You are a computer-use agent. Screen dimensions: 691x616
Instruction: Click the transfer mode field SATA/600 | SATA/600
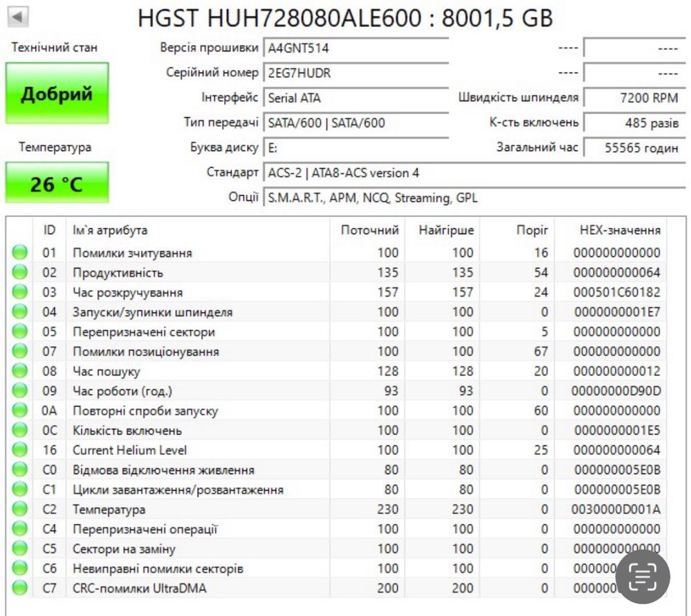click(x=356, y=122)
